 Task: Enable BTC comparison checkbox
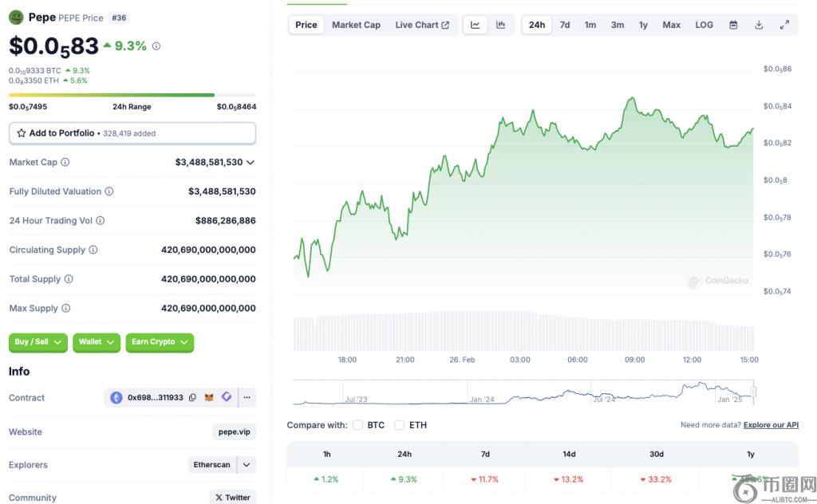point(358,425)
